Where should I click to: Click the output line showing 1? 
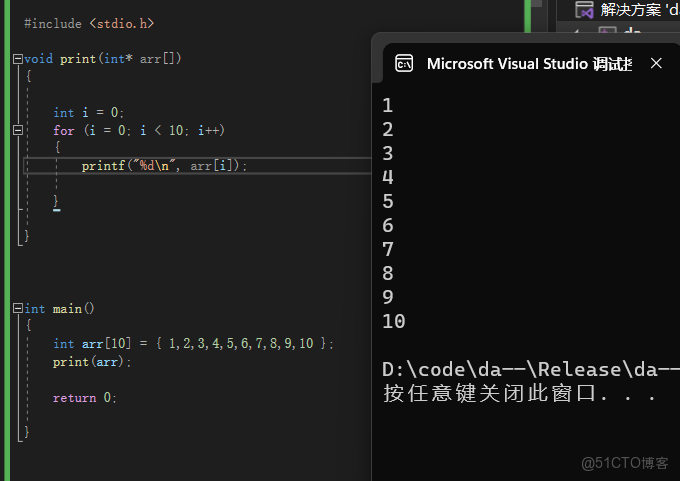388,106
